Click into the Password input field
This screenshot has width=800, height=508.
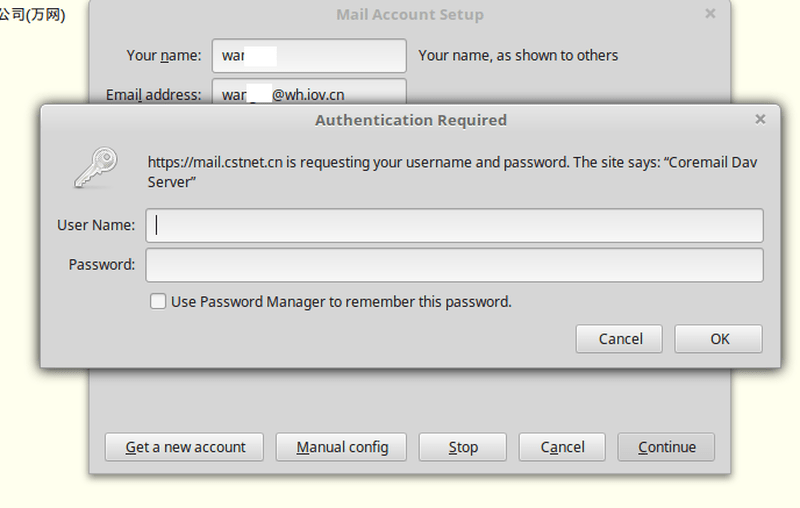coord(454,265)
